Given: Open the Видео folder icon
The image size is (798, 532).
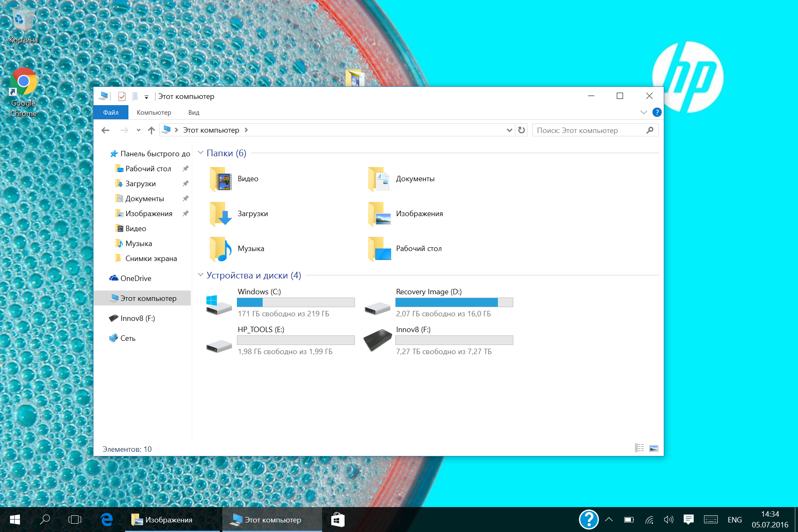Looking at the screenshot, I should point(221,179).
